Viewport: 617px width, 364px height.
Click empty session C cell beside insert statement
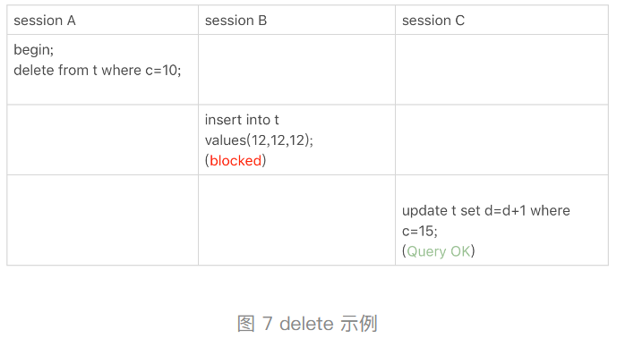coord(501,140)
